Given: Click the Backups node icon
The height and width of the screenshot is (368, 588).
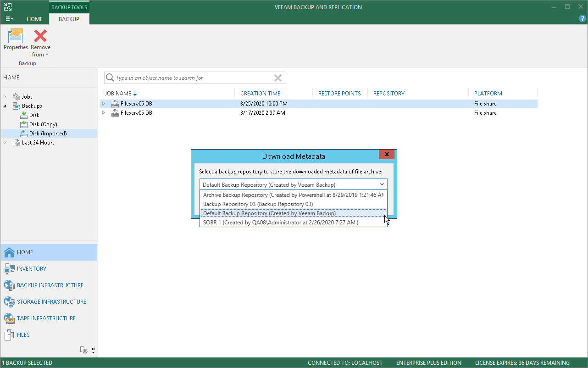Looking at the screenshot, I should tap(17, 106).
